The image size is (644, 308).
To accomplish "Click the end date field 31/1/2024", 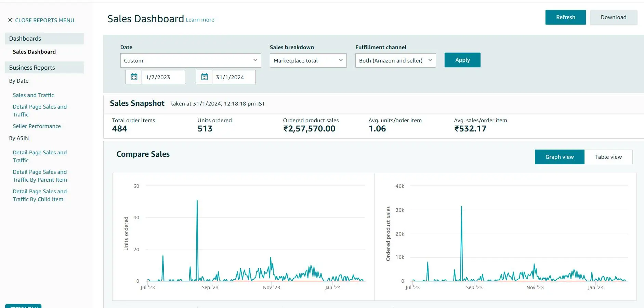I will [x=234, y=77].
